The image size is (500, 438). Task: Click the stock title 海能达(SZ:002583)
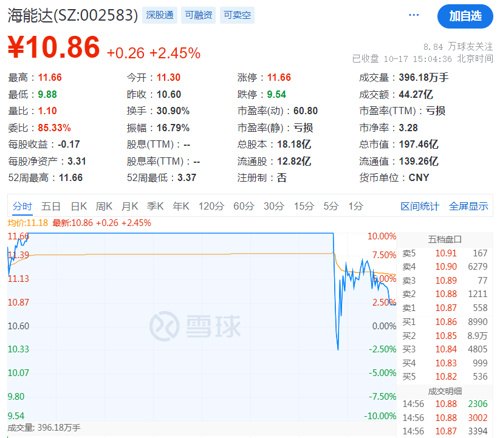(73, 15)
